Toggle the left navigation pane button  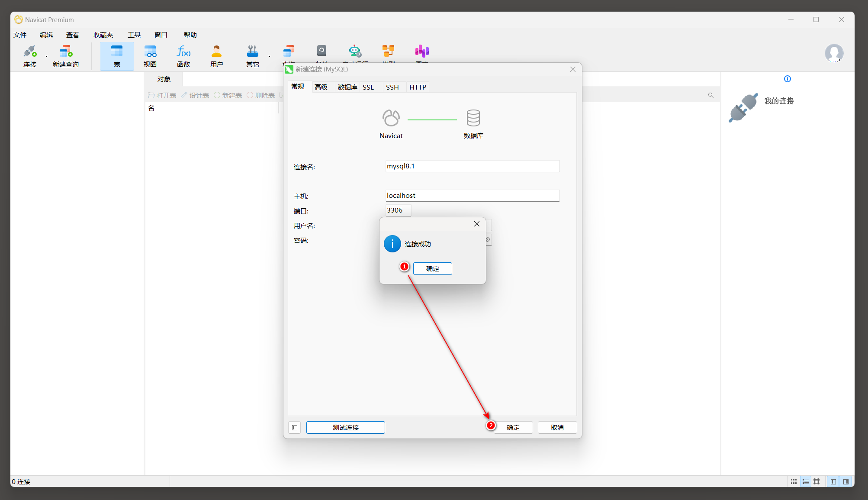[x=833, y=481]
